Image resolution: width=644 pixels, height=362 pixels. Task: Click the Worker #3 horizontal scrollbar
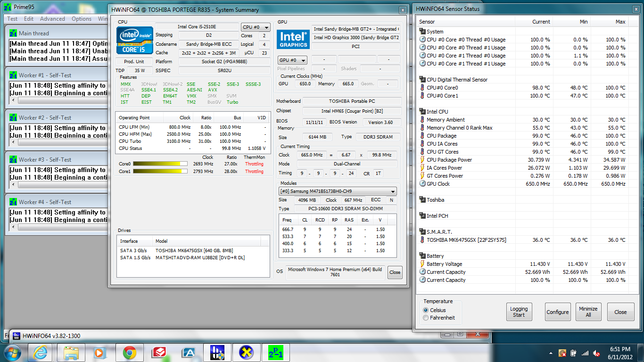59,185
